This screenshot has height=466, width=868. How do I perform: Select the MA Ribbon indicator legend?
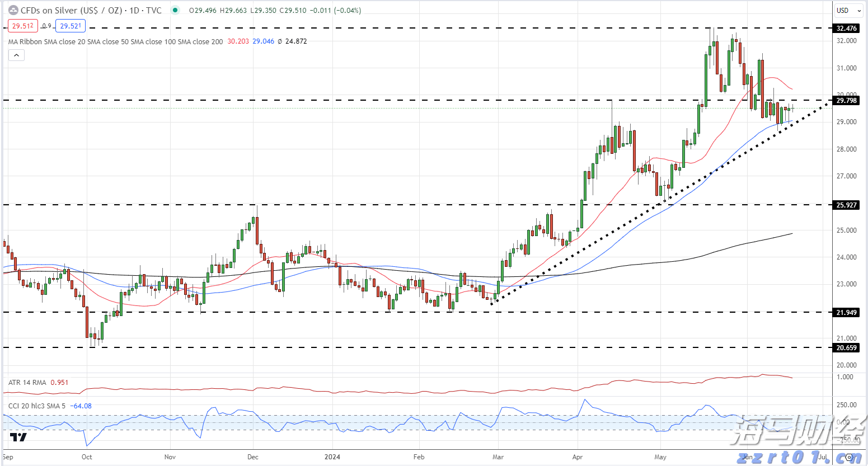point(115,41)
